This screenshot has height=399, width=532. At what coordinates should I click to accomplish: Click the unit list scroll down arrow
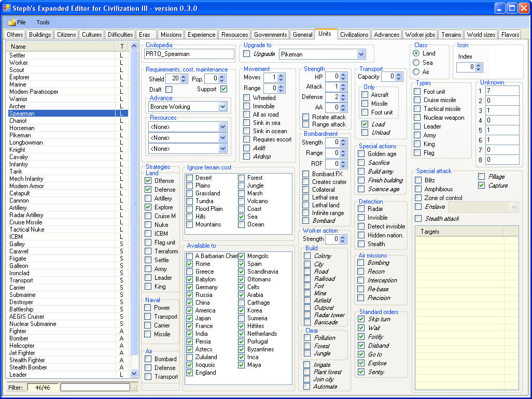coord(134,373)
